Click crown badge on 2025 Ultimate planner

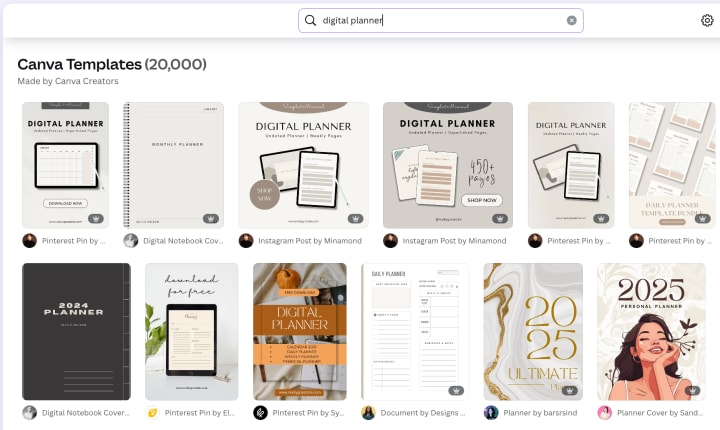tap(569, 390)
